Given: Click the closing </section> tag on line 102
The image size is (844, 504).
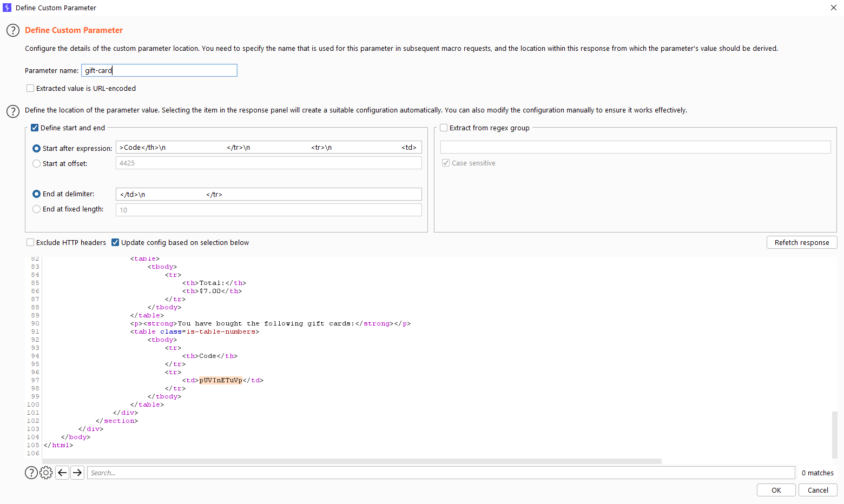Looking at the screenshot, I should [117, 421].
